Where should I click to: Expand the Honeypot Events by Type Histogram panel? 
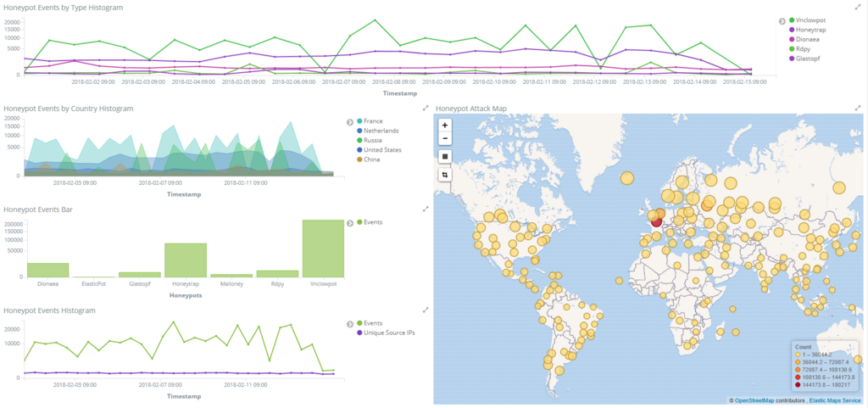point(858,7)
